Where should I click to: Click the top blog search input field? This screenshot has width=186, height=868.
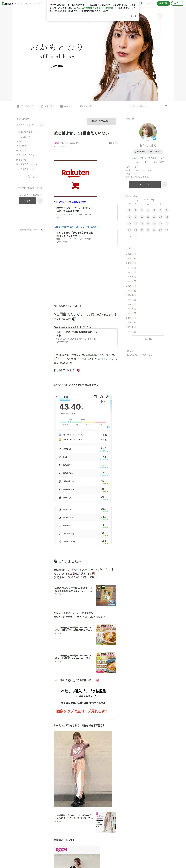145,106
